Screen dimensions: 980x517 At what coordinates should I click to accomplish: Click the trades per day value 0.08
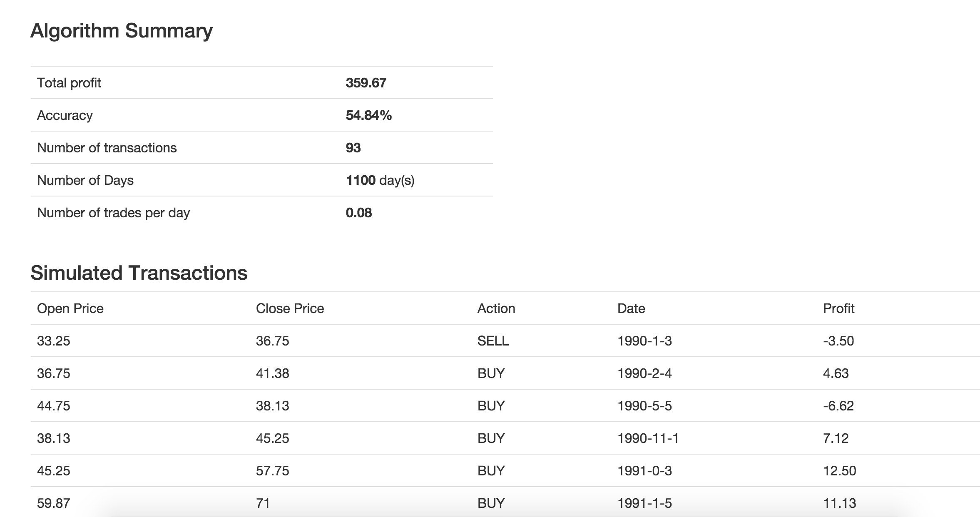click(358, 213)
